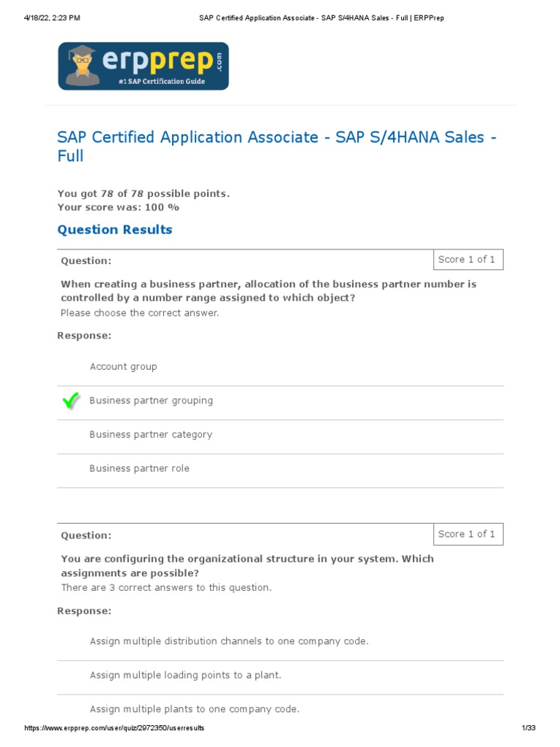This screenshot has width=560, height=747.
Task: Select the Business partner grouping answer
Action: pos(151,400)
